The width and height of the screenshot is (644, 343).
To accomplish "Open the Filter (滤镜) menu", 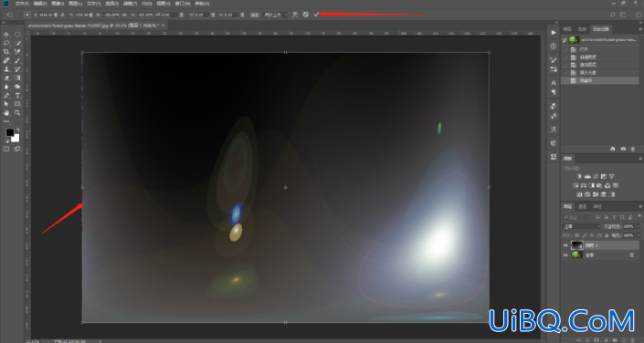I will coord(130,4).
